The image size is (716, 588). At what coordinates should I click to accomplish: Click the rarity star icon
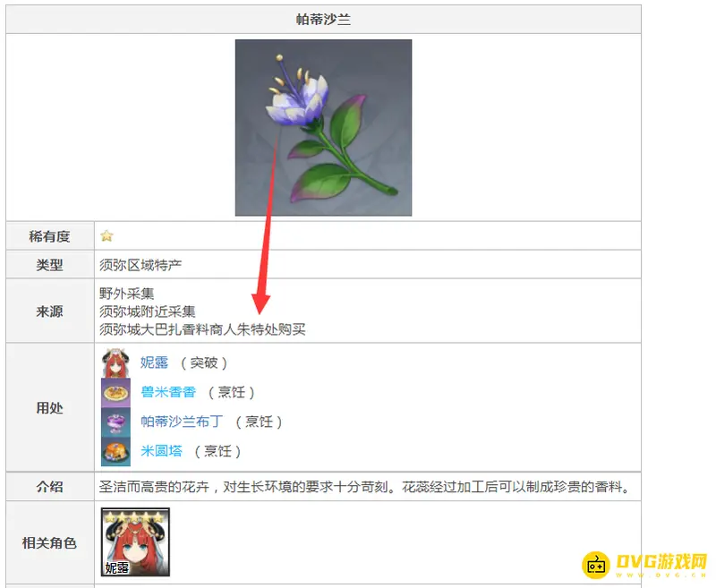pyautogui.click(x=107, y=235)
